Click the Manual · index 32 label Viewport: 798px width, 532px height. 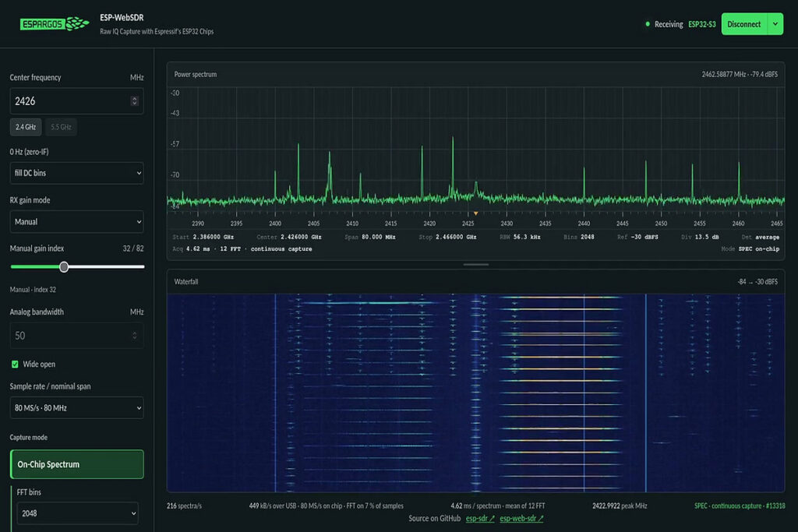pyautogui.click(x=33, y=290)
